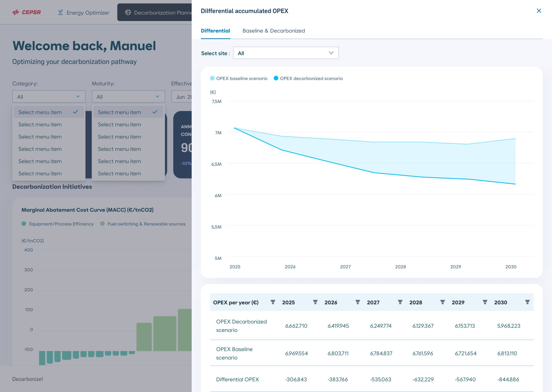Image resolution: width=552 pixels, height=392 pixels.
Task: Click the Decarbonize! button
Action: click(x=28, y=379)
